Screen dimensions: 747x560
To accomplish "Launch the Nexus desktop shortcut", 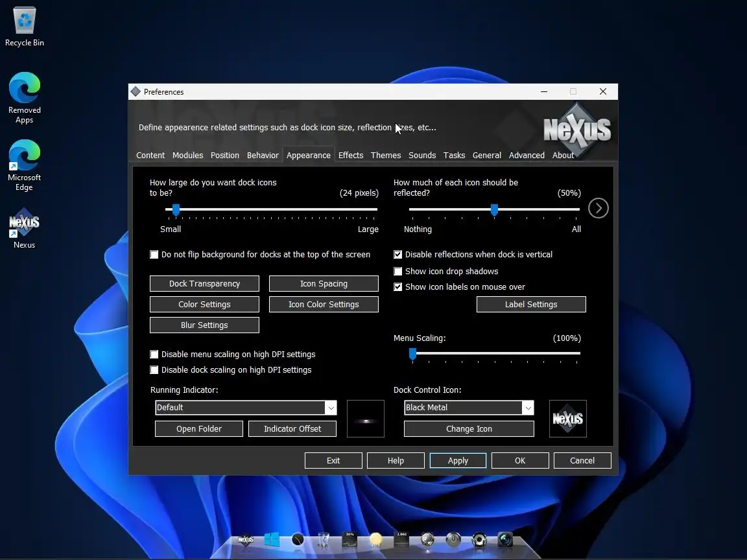I will point(24,228).
